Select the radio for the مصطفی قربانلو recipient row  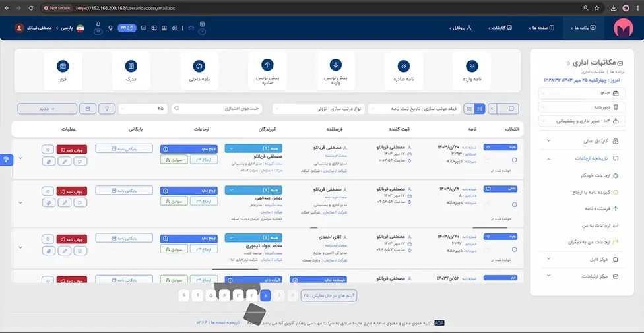coord(514,160)
